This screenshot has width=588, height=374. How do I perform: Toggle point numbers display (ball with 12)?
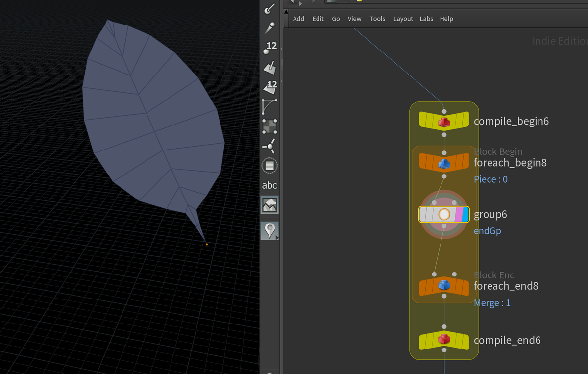[269, 48]
